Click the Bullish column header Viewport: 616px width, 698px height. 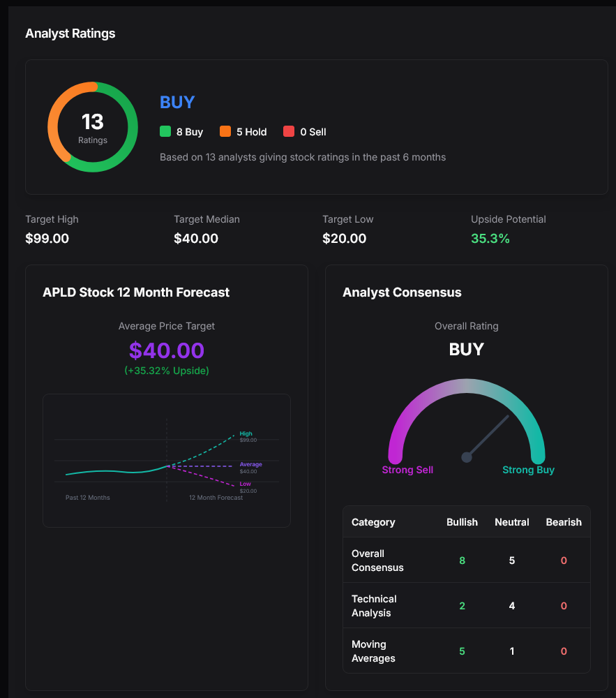[462, 522]
